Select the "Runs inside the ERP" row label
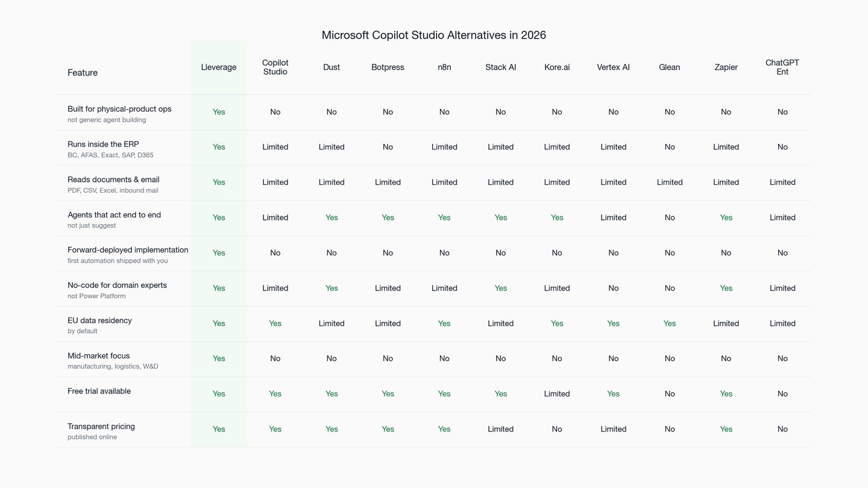Screen dimensions: 868x488 (103, 144)
